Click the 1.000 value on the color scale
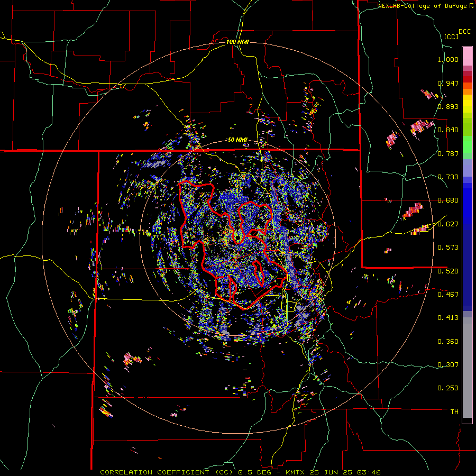The width and height of the screenshot is (476, 476). pyautogui.click(x=448, y=59)
